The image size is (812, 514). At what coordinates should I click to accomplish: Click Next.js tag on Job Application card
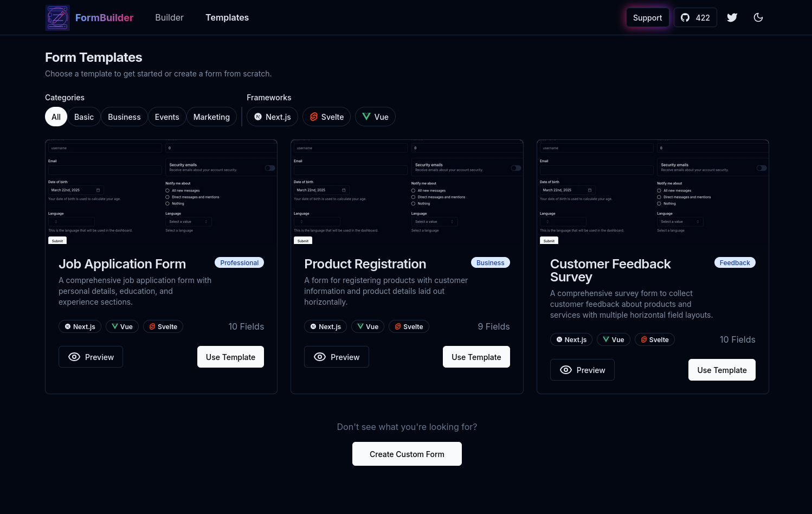(80, 326)
